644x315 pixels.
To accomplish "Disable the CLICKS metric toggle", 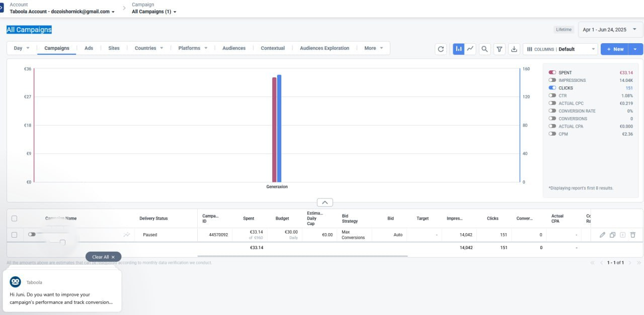I will click(553, 87).
